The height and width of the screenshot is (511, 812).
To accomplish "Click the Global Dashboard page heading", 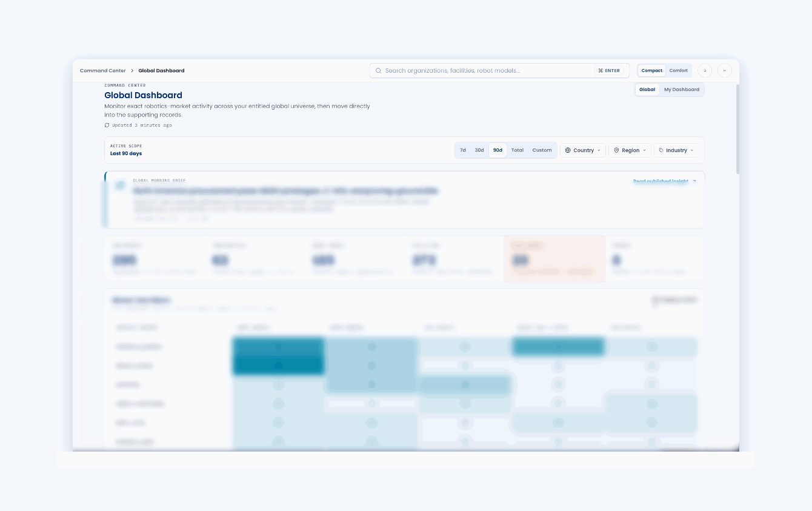I will tap(143, 95).
